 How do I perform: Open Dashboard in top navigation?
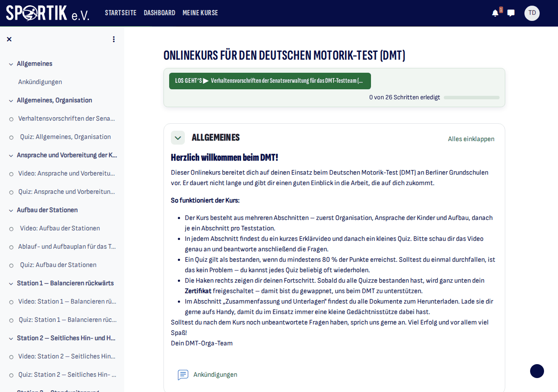pos(160,13)
